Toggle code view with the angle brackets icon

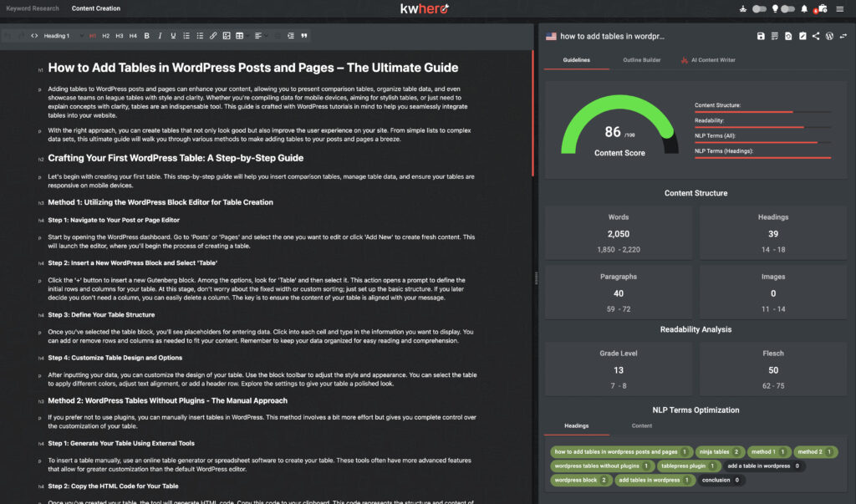tap(33, 36)
